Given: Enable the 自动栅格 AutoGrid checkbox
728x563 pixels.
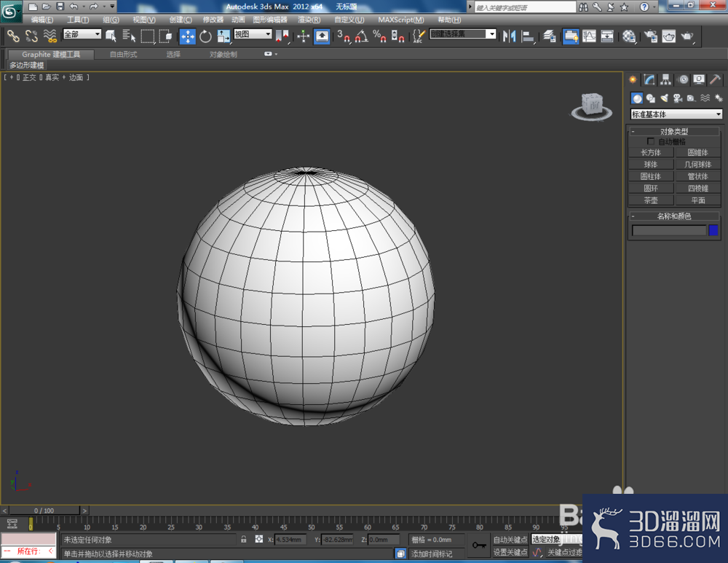Looking at the screenshot, I should 652,141.
